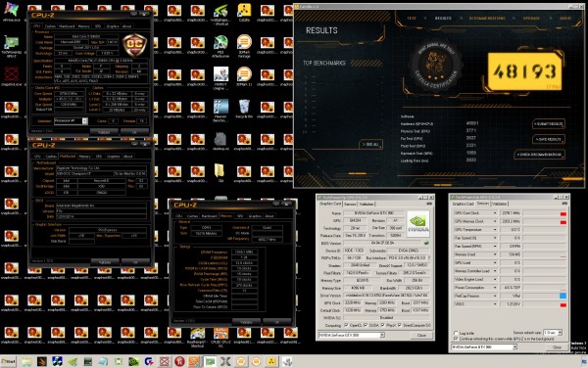Viewport: 588px width, 368px height.
Task: Click the NVIDIA logo in GPU-Z Graphics Card window
Action: point(417,223)
